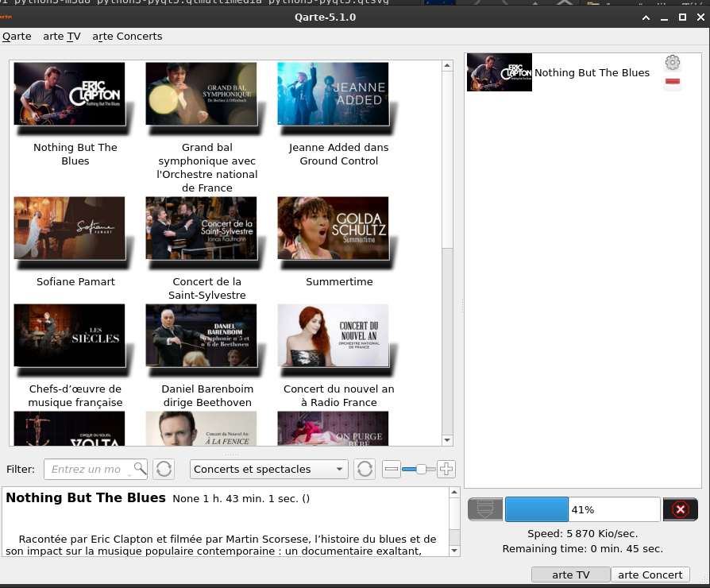Screen dimensions: 710x588
Task: Select the Jeanne Added Ground Control thumbnail
Action: pos(333,95)
